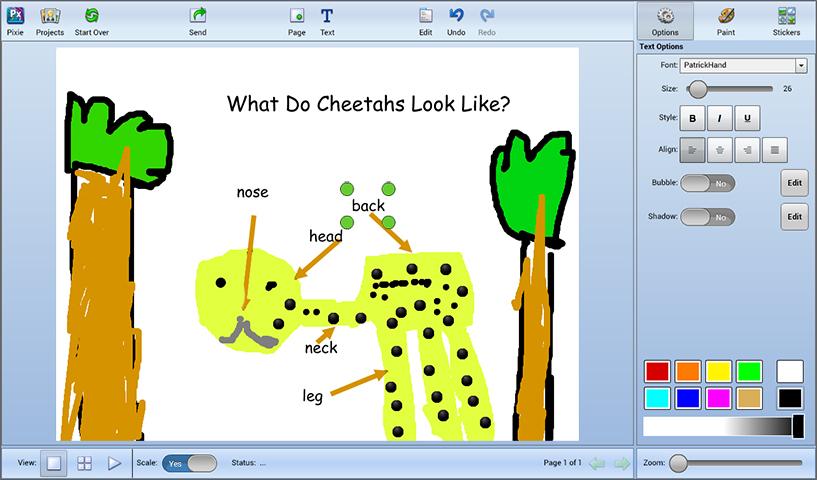Open the Edit menu icon
The image size is (817, 480).
[426, 16]
